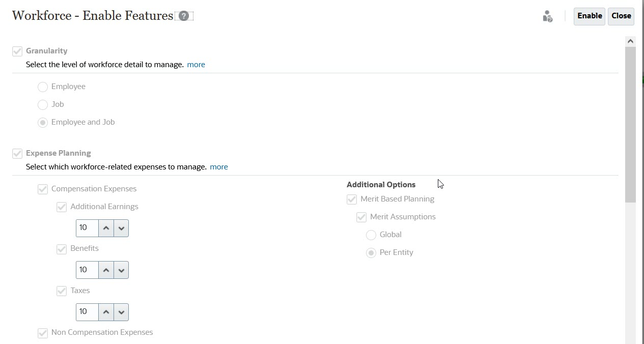Toggle the Non Compensation Expenses checkbox
The height and width of the screenshot is (344, 644).
43,333
